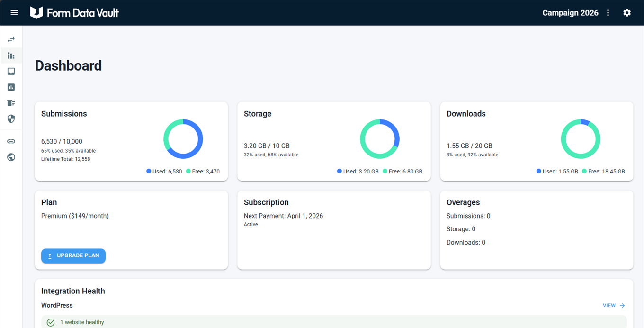Open settings via the gear icon
This screenshot has height=328, width=644.
click(627, 13)
